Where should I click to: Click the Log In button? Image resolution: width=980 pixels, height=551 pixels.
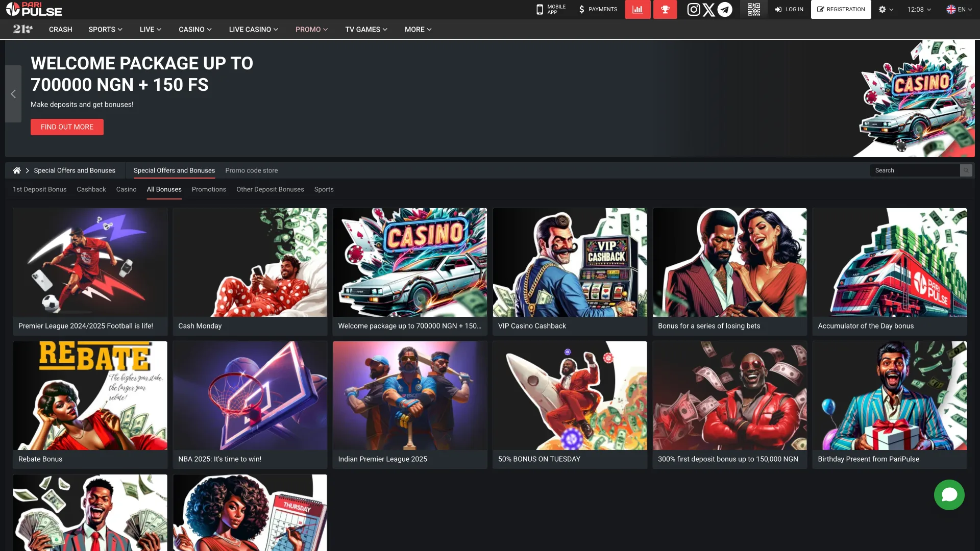tap(789, 9)
